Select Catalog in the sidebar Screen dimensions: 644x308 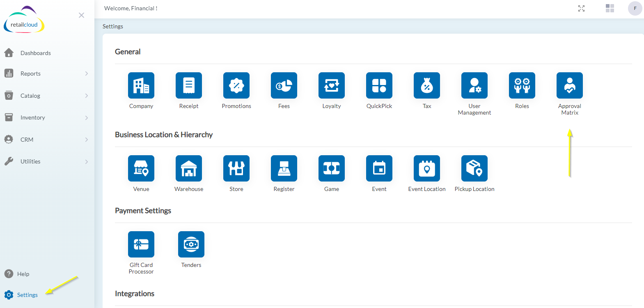coord(30,96)
